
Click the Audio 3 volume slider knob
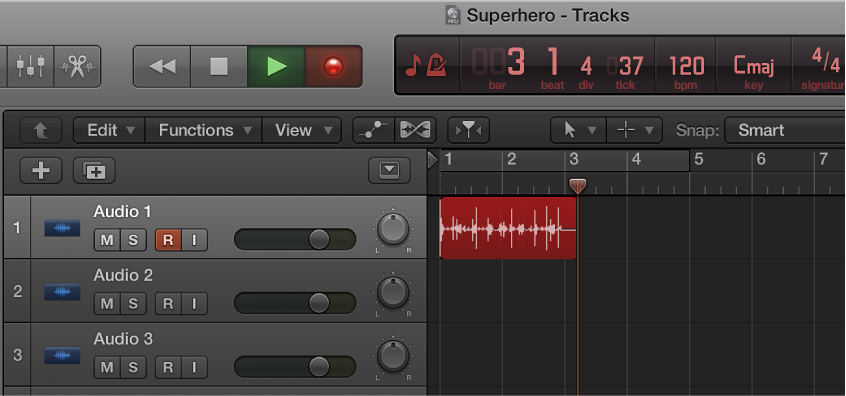(x=319, y=366)
